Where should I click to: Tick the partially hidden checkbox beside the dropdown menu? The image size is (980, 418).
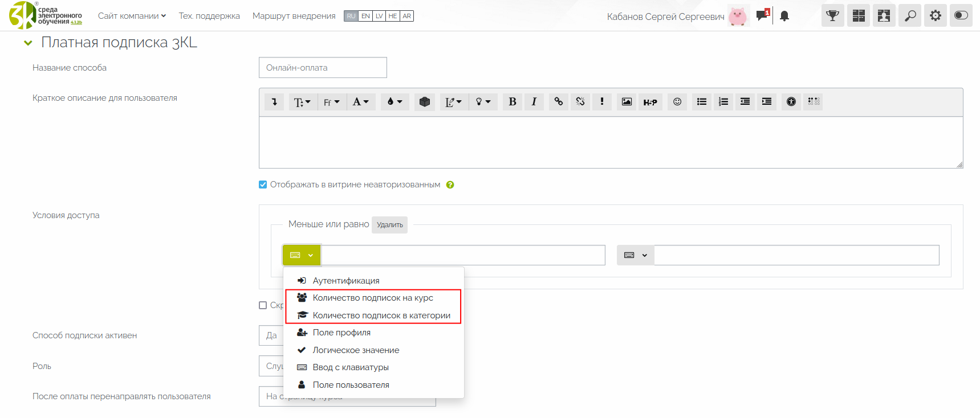[x=263, y=305]
